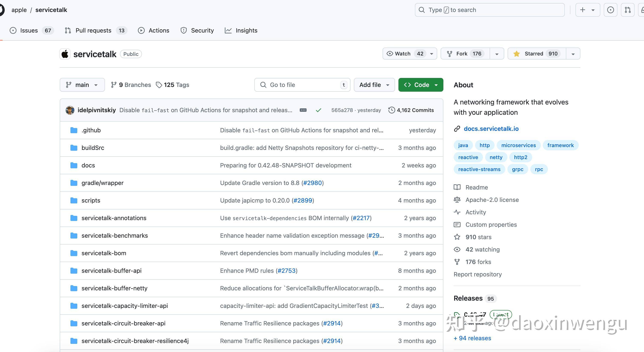View the 4,162 Commits history
Image resolution: width=644 pixels, height=352 pixels.
411,110
